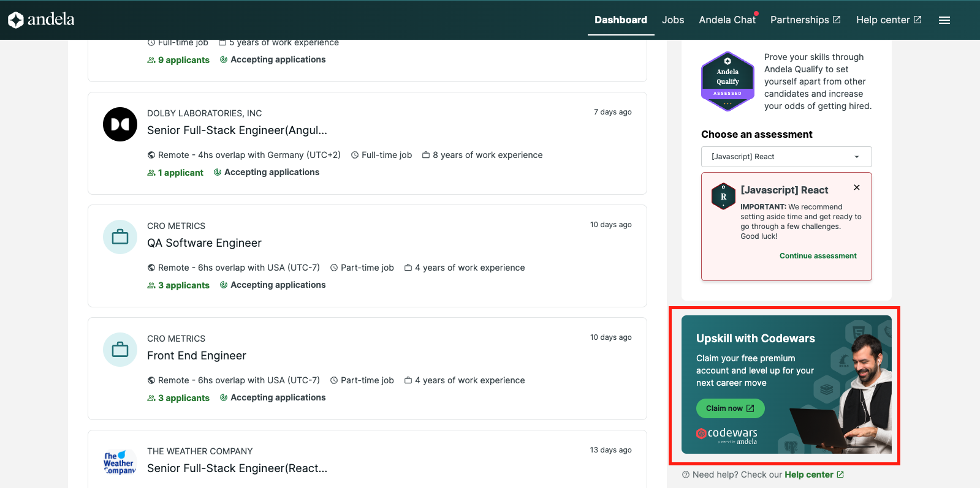This screenshot has height=488, width=980.
Task: Click external link icon next to Help center footer link
Action: coord(840,475)
